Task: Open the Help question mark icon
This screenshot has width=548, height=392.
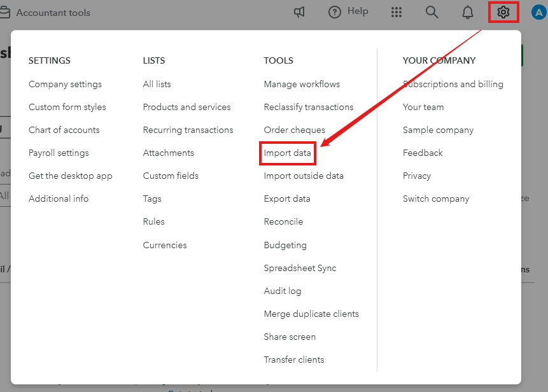Action: pyautogui.click(x=335, y=12)
